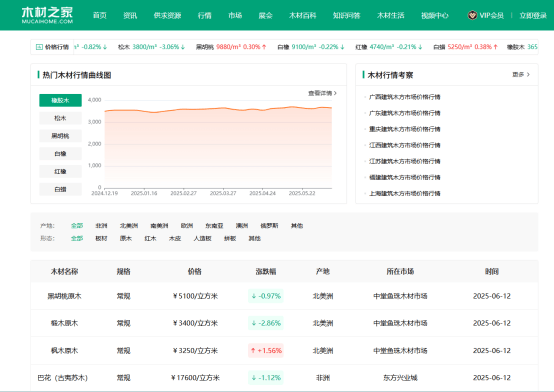Filter 产地 by 俄罗斯
This screenshot has width=554, height=392.
[x=269, y=226]
